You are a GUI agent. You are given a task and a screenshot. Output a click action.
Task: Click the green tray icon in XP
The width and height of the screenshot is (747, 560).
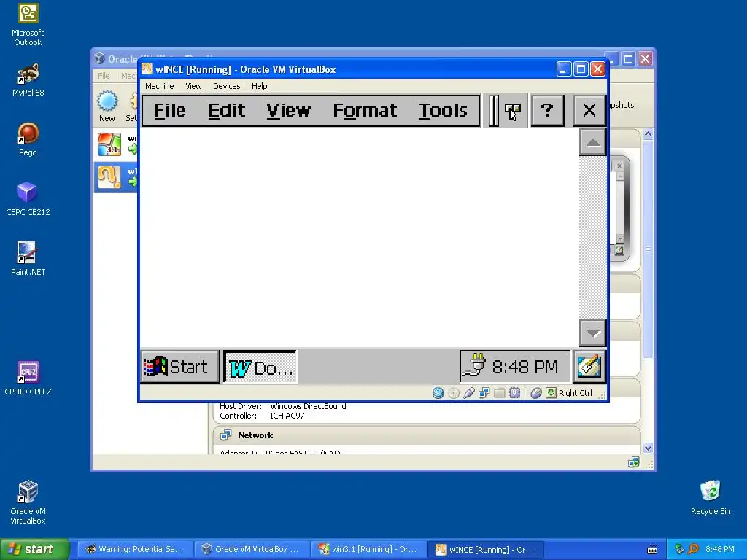pyautogui.click(x=679, y=549)
